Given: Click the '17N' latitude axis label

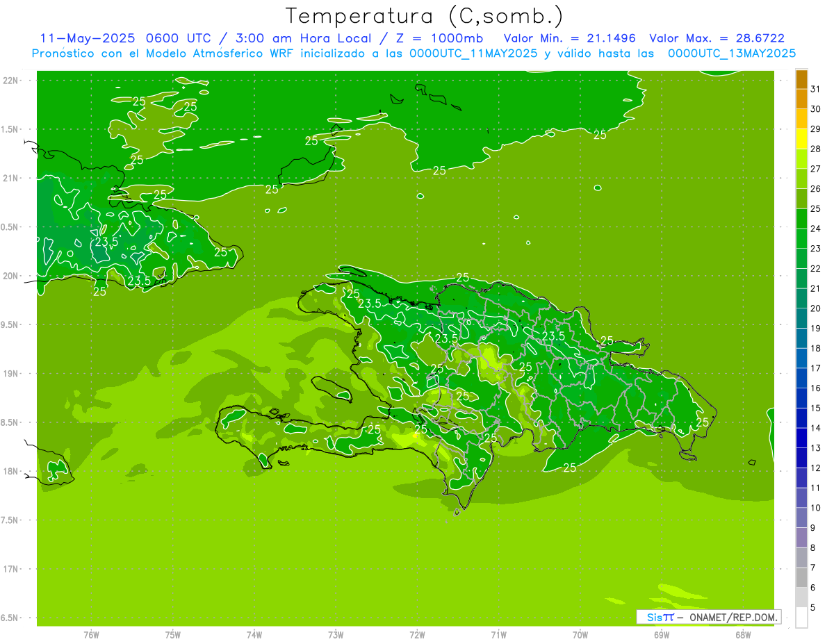Looking at the screenshot, I should (10, 569).
